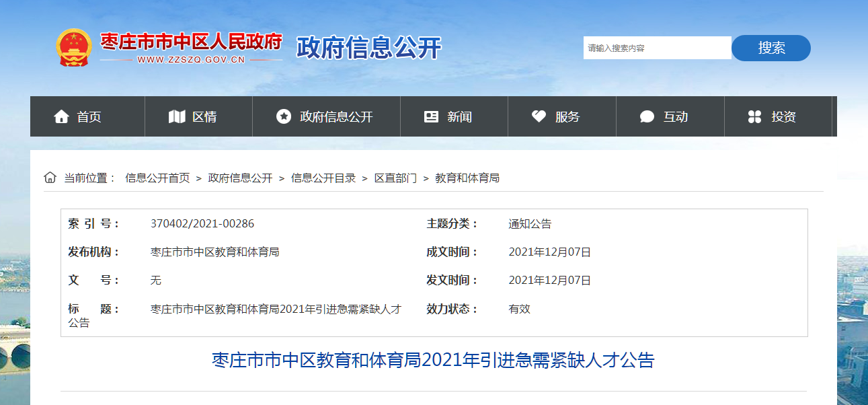This screenshot has height=405, width=868.
Task: Focus the 请输入搜索内容 search field
Action: point(657,48)
